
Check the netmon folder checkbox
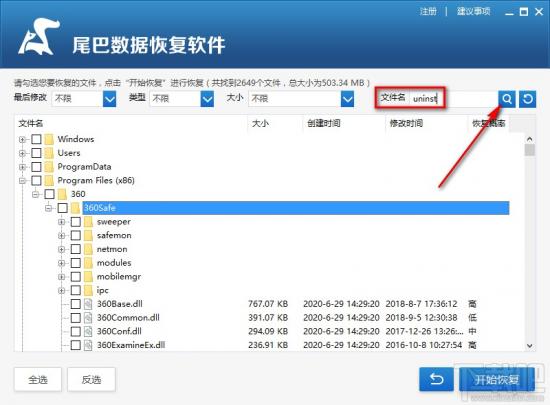click(x=76, y=249)
